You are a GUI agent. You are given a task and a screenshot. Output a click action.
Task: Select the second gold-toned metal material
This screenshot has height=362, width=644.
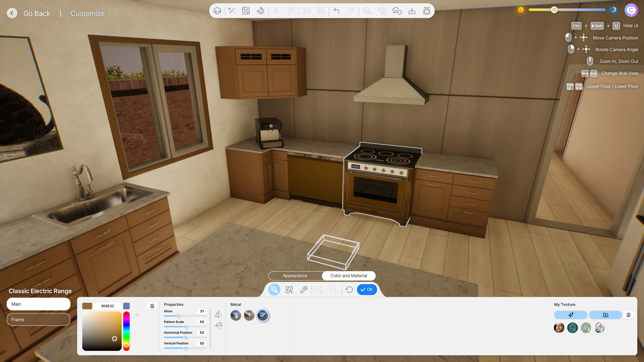coord(249,315)
